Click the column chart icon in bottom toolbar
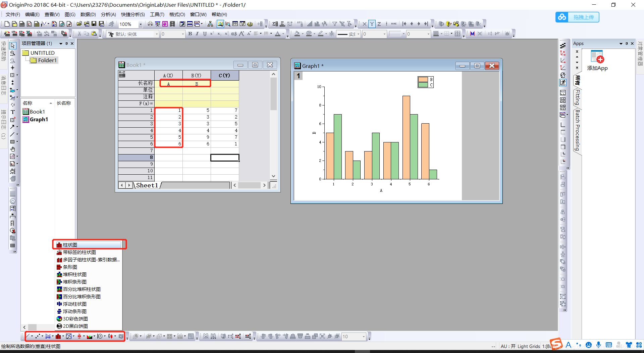The image size is (644, 353). pos(58,336)
